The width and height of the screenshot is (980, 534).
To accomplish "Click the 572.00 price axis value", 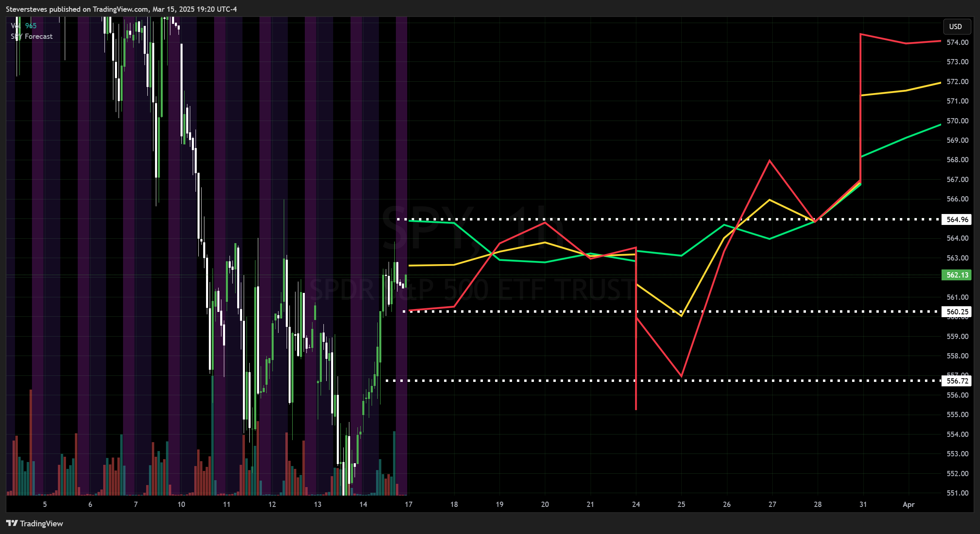I will (957, 81).
